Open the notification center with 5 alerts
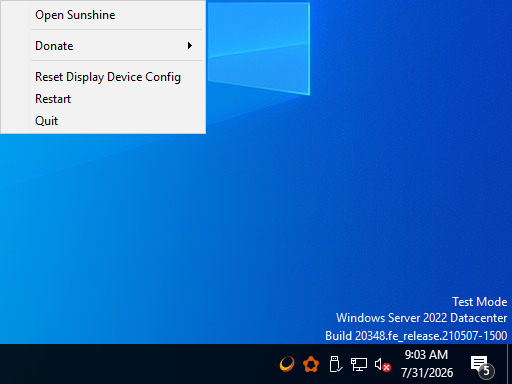This screenshot has height=384, width=512. 482,366
